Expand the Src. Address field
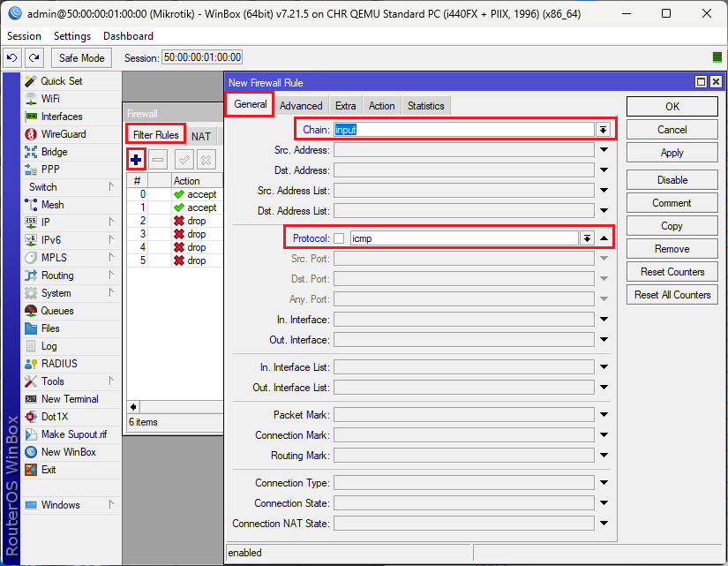 [x=604, y=149]
